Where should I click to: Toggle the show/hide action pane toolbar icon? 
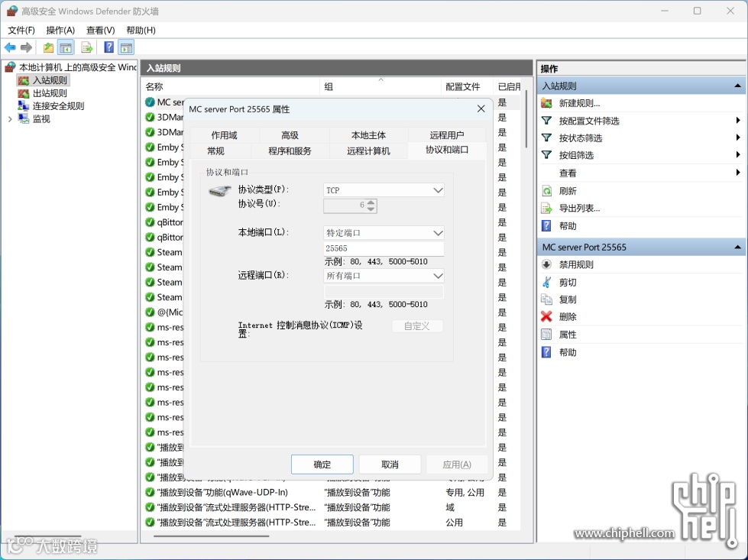(x=126, y=47)
